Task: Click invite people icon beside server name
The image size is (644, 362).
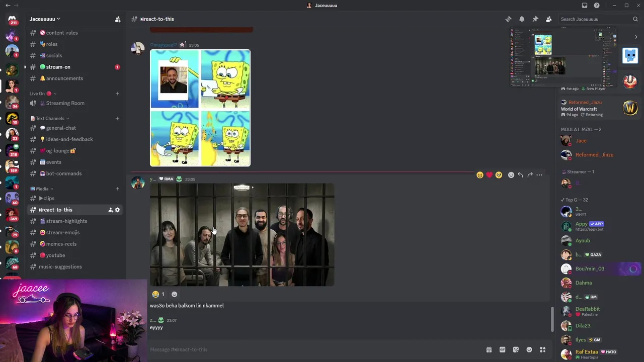Action: tap(118, 19)
